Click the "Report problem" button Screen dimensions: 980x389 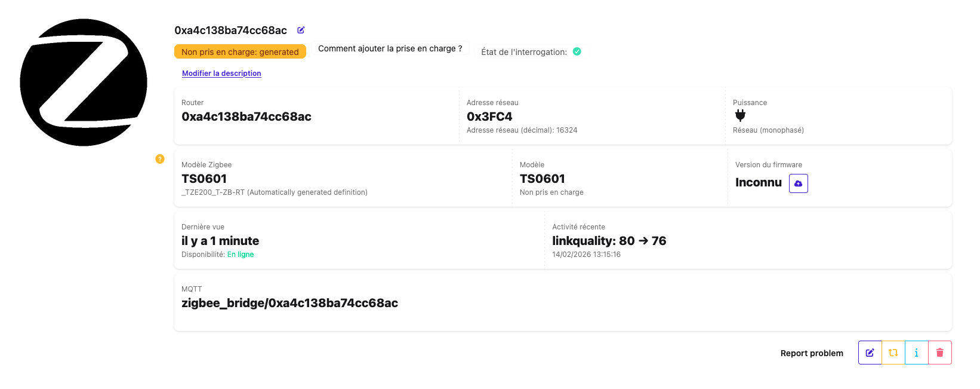[x=812, y=353]
